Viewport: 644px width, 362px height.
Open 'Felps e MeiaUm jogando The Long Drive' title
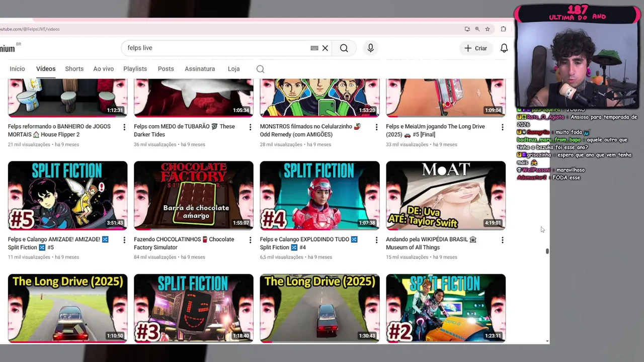point(436,131)
